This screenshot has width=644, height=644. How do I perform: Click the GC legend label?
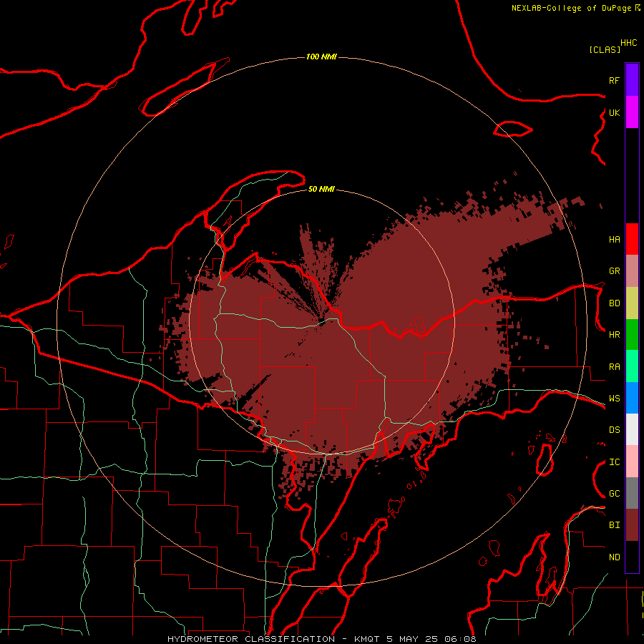click(614, 494)
